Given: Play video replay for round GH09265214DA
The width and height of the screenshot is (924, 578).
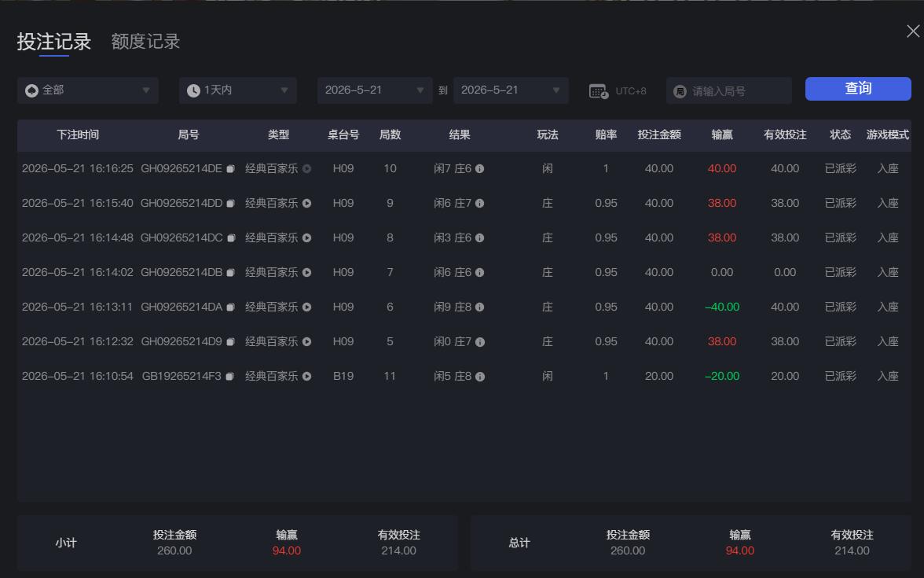Looking at the screenshot, I should click(x=307, y=307).
